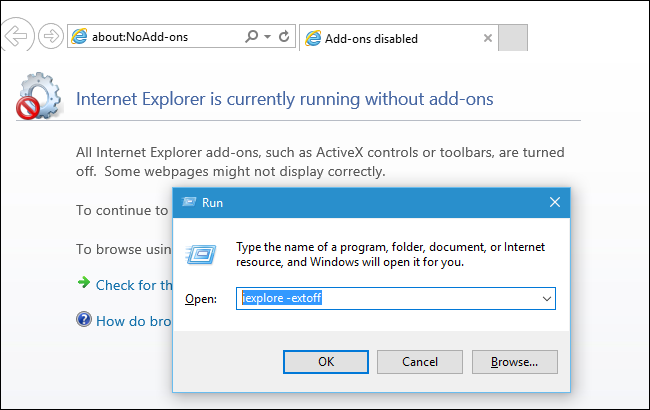The width and height of the screenshot is (650, 410).
Task: Close the Add-ons disabled tab
Action: click(x=488, y=38)
